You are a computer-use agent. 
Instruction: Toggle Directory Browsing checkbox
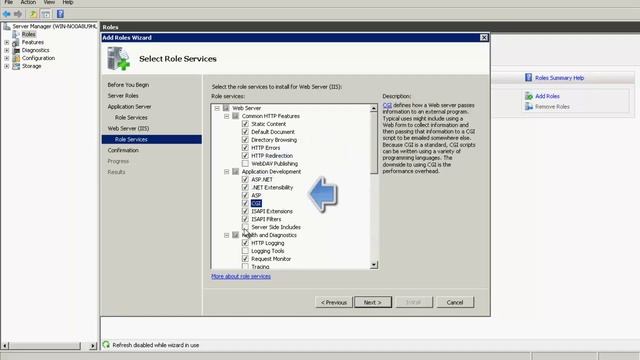[245, 140]
